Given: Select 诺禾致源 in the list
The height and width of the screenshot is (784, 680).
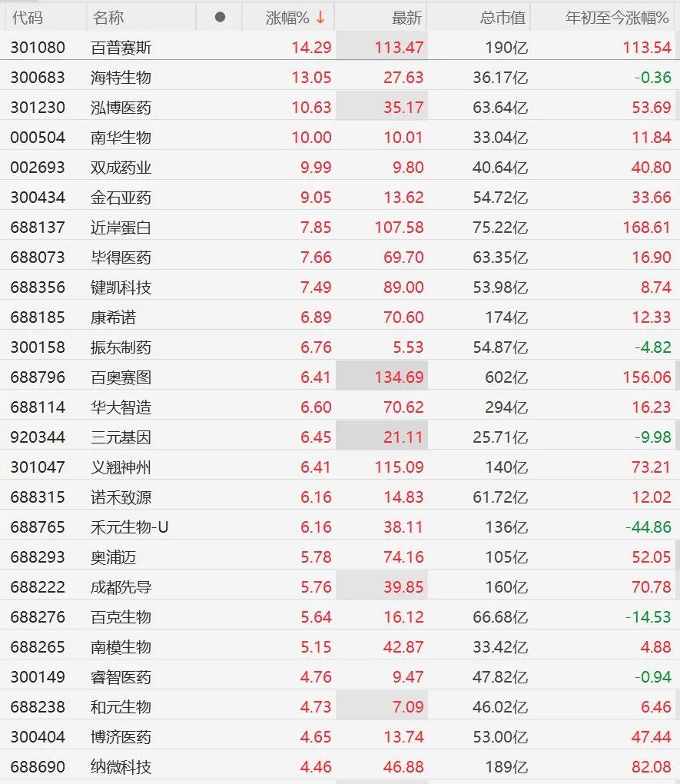Looking at the screenshot, I should coord(121,497).
